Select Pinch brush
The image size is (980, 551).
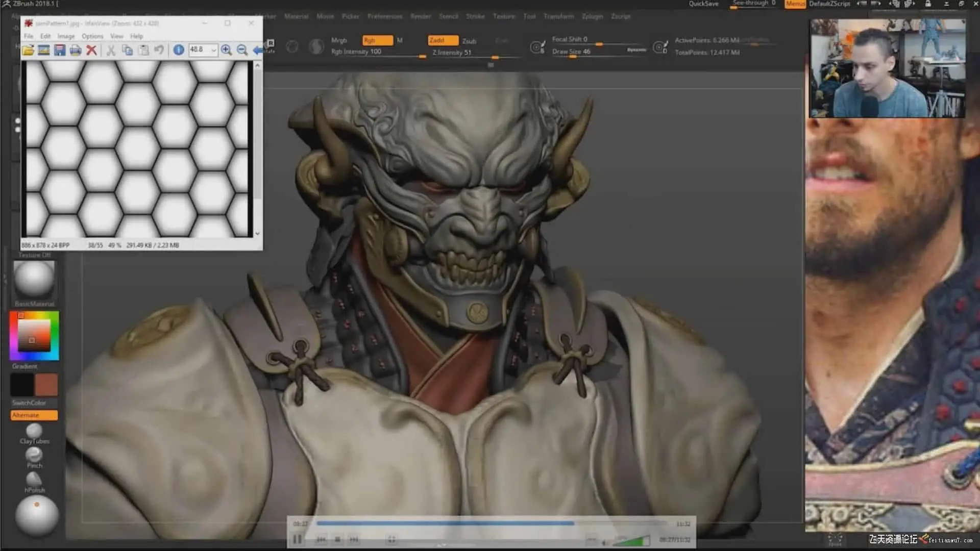[x=34, y=457]
